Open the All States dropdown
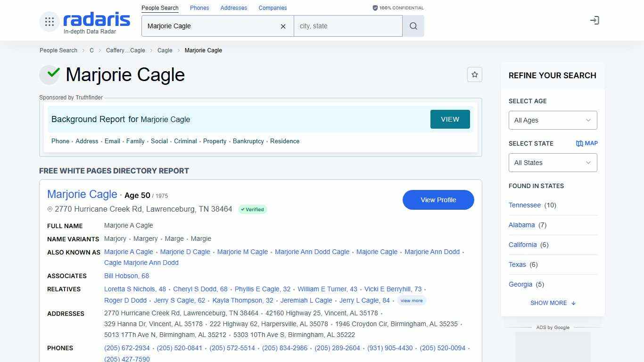The height and width of the screenshot is (362, 644). tap(553, 163)
